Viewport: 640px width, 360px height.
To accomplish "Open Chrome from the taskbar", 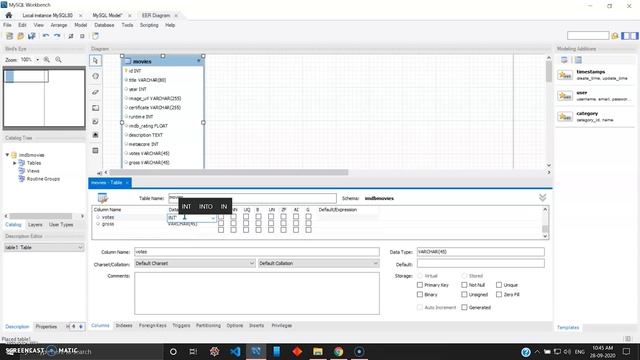I will pos(338,351).
